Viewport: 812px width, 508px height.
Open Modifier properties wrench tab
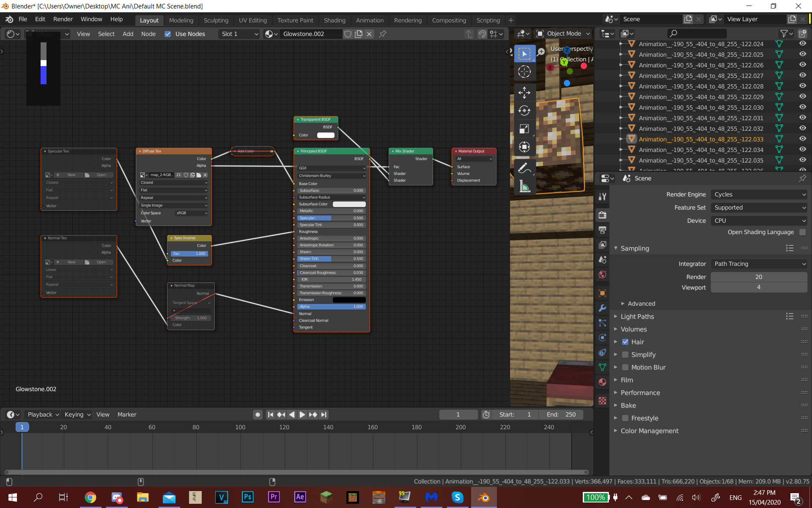pyautogui.click(x=603, y=308)
